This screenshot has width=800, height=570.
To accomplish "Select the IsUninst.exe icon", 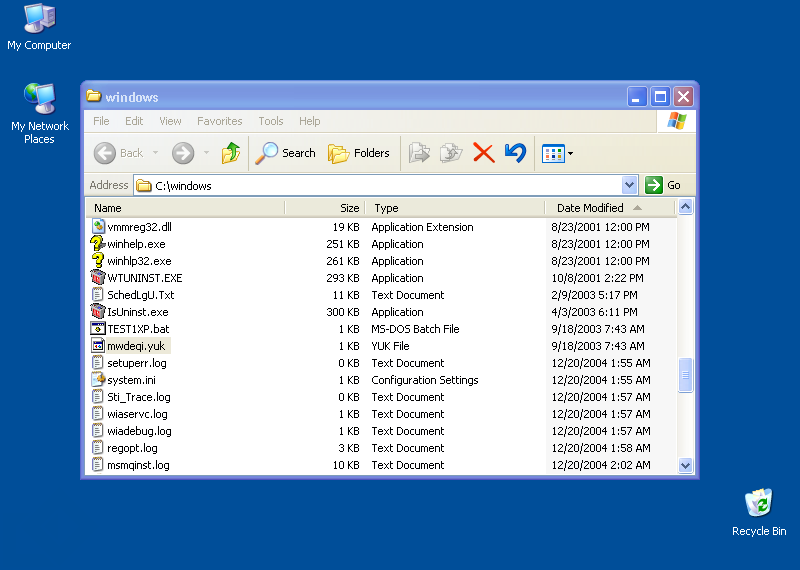I will pos(98,312).
